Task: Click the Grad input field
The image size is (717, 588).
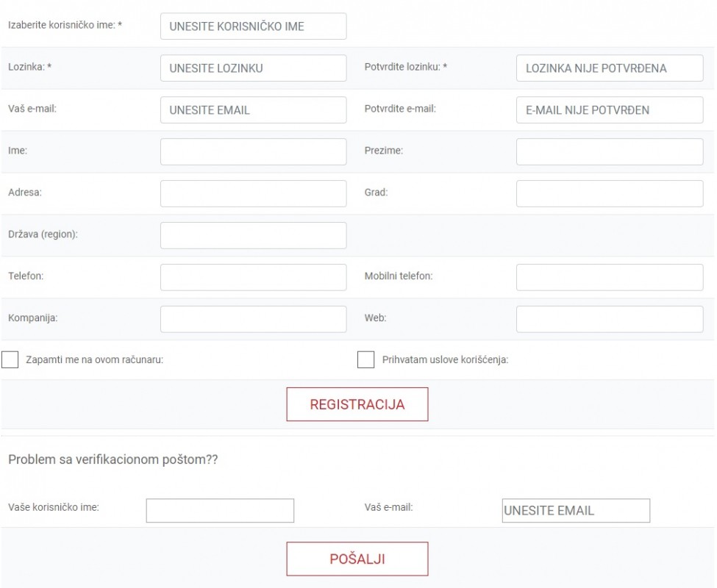Action: pyautogui.click(x=610, y=193)
